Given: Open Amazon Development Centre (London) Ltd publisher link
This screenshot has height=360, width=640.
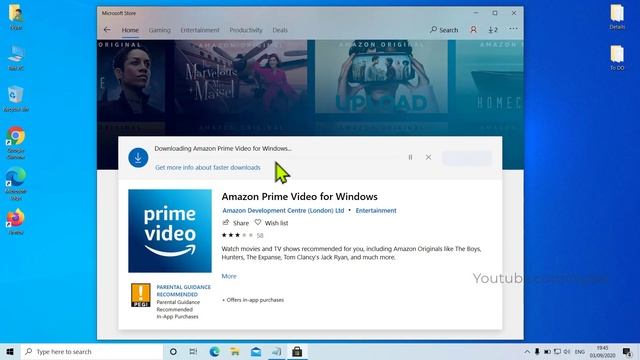Looking at the screenshot, I should [x=283, y=211].
